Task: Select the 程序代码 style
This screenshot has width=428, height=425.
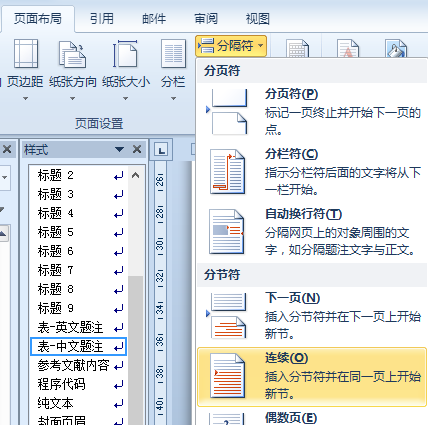Action: 78,384
